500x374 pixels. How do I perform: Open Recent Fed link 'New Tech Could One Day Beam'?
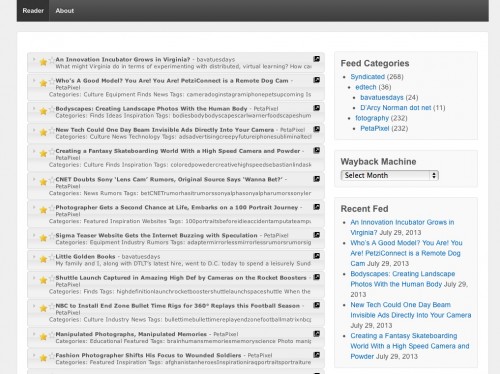tap(411, 310)
